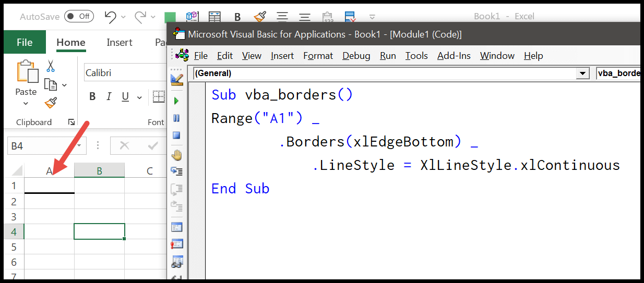The height and width of the screenshot is (283, 644).
Task: Switch to the Insert ribbon tab in Excel
Action: (120, 42)
